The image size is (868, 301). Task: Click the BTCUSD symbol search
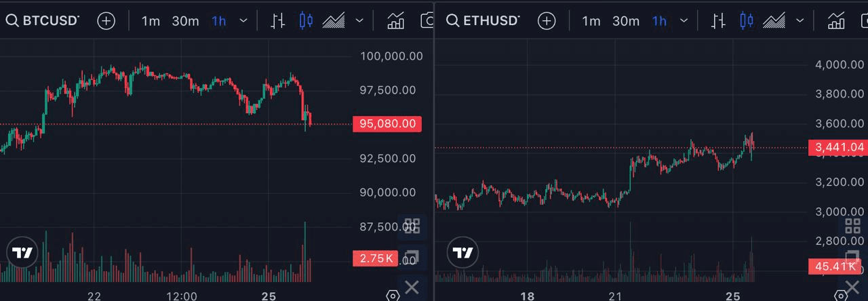[x=42, y=20]
